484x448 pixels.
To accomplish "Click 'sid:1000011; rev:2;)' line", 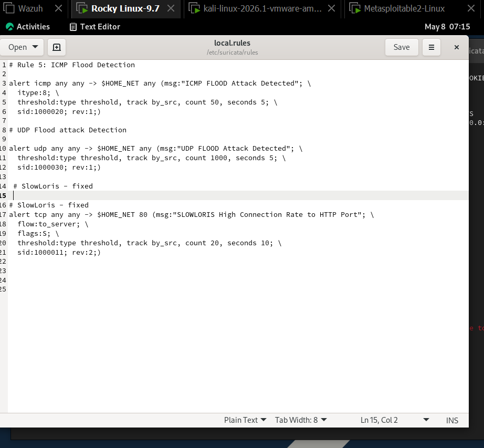I will [59, 252].
